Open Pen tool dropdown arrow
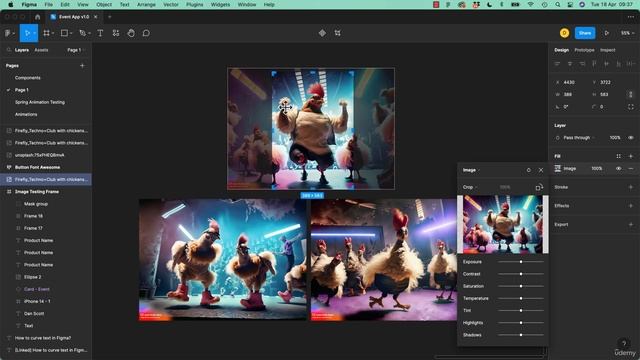Viewport: 640px width, 360px height. pyautogui.click(x=89, y=33)
